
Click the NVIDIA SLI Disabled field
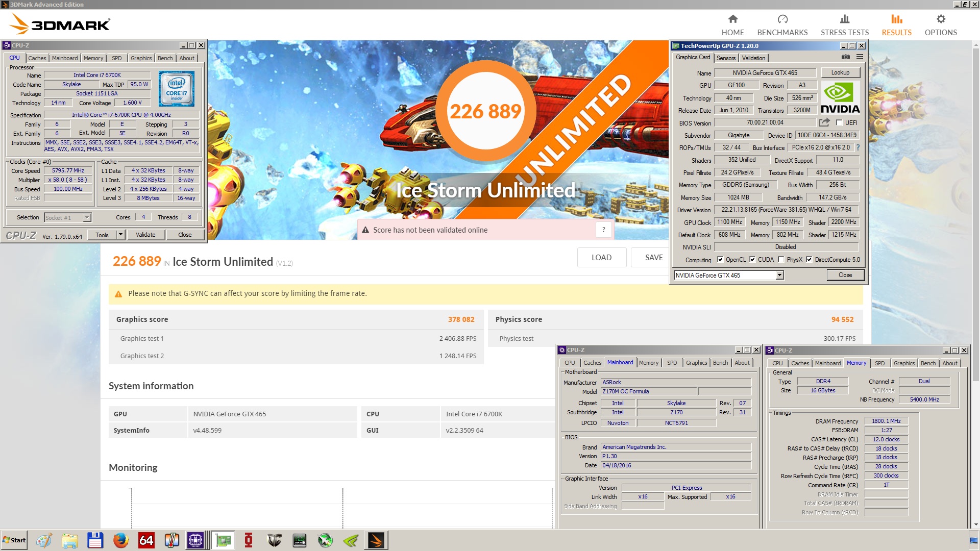pos(786,247)
